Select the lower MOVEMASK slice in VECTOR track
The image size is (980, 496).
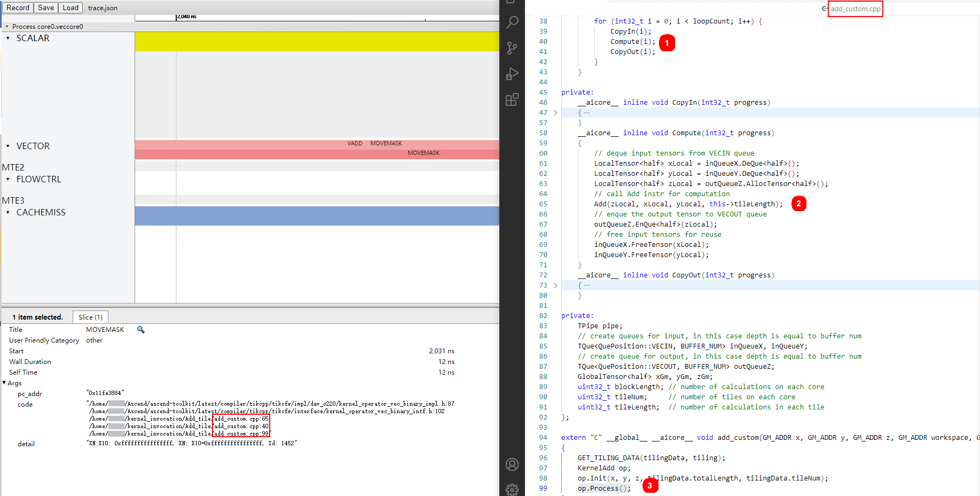tap(424, 153)
